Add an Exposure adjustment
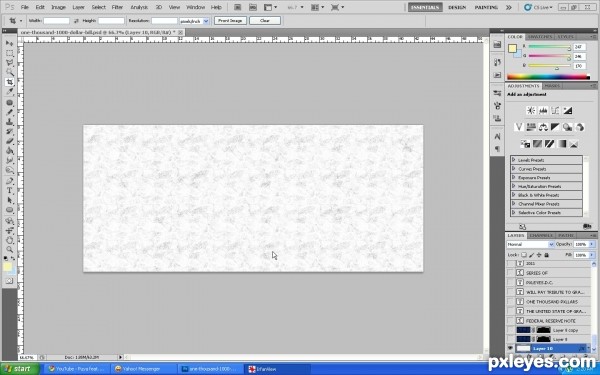The height and width of the screenshot is (375, 600). pos(567,111)
